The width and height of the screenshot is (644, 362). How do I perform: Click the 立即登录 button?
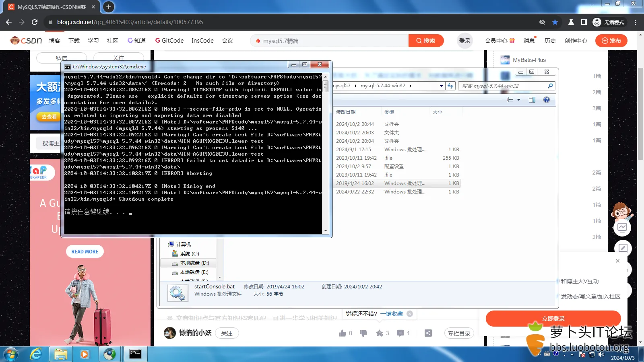pyautogui.click(x=553, y=319)
